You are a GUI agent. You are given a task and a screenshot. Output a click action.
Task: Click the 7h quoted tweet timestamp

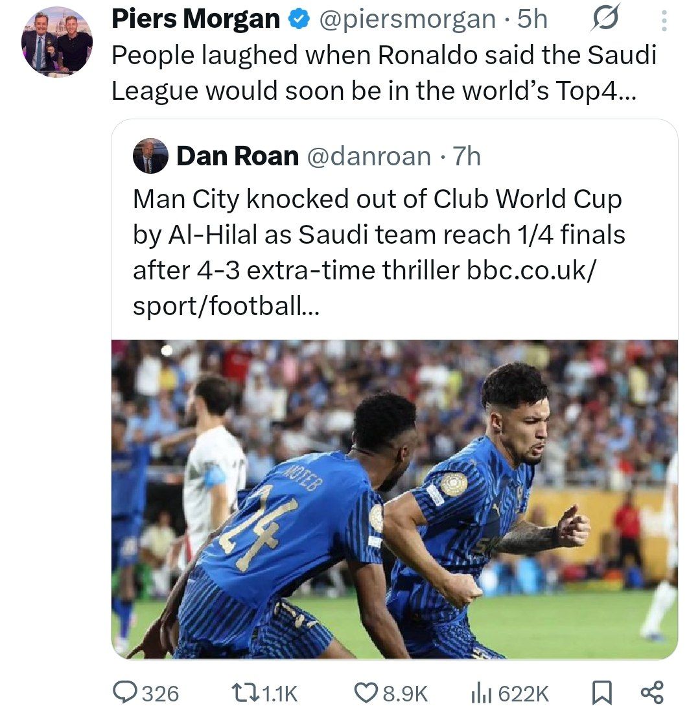[x=466, y=156]
